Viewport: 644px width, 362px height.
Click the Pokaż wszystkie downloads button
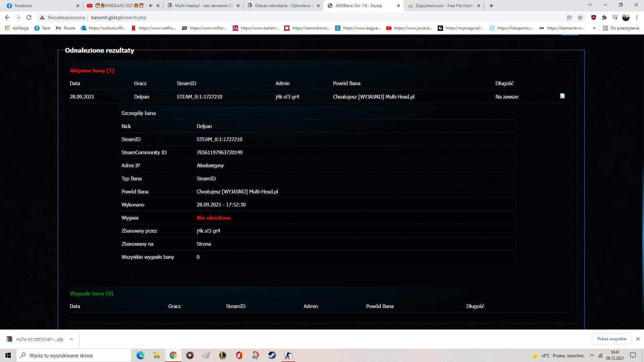[x=611, y=339]
